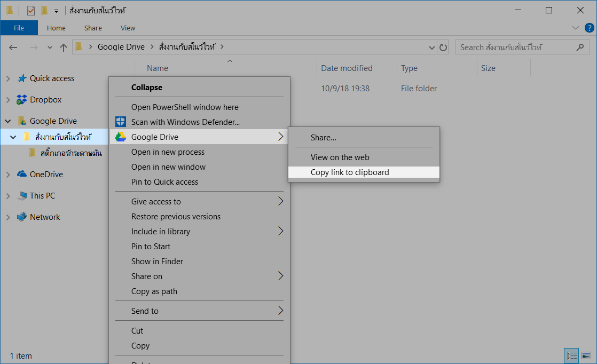The image size is (597, 364).
Task: Open the Share on submenu
Action: (199, 276)
